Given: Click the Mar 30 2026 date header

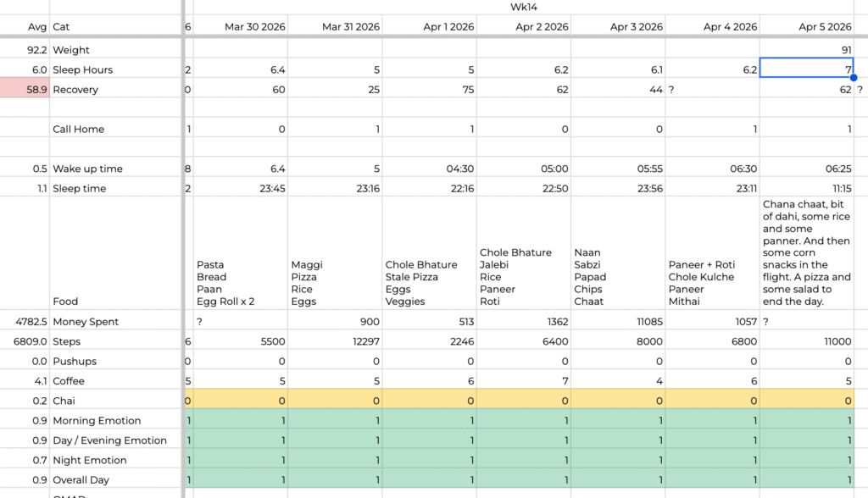Looking at the screenshot, I should coord(242,27).
